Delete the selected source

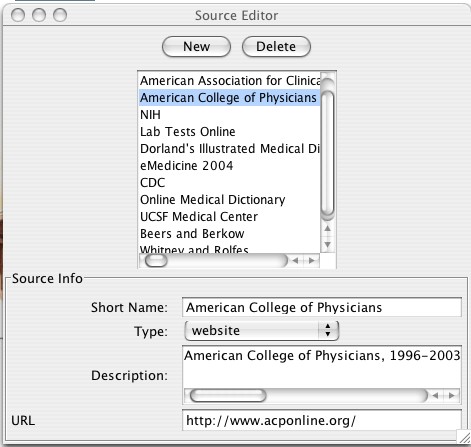(276, 46)
